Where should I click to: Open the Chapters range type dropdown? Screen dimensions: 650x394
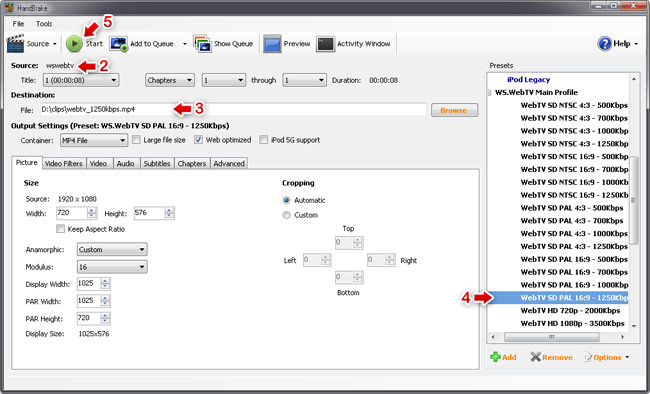(170, 80)
